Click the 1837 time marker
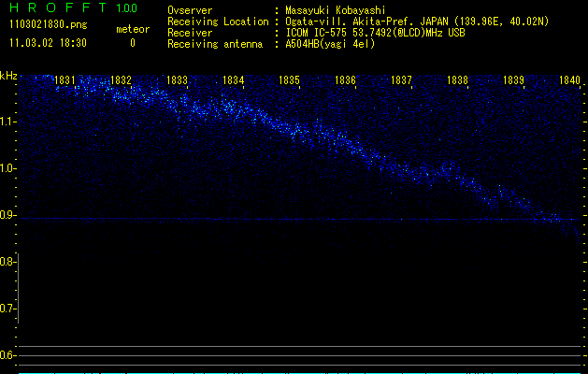588x374 pixels. [401, 80]
